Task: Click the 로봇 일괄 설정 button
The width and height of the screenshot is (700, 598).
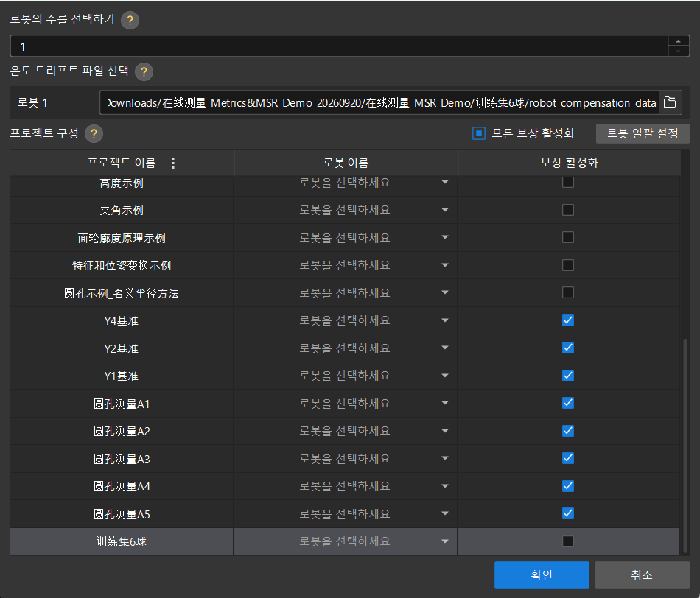Action: click(x=643, y=133)
